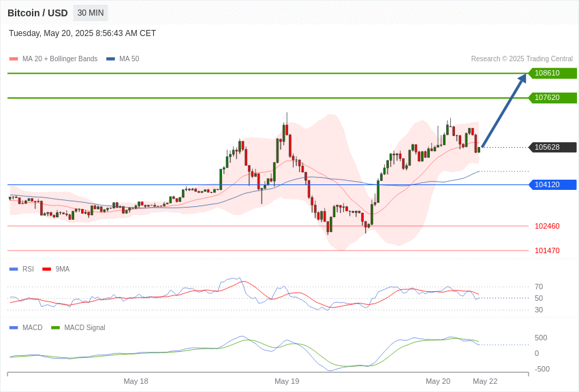The image size is (579, 392).
Task: Click the blue 104120 pivot price tag
Action: (552, 184)
